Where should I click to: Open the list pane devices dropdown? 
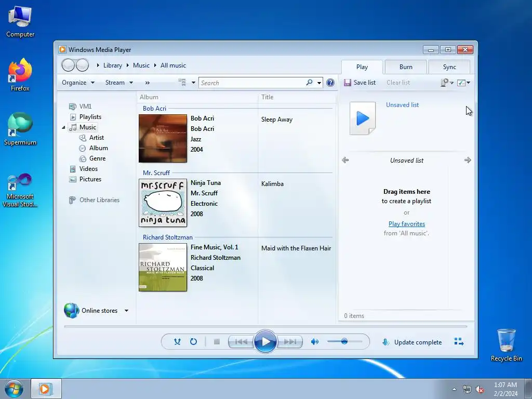tap(447, 83)
